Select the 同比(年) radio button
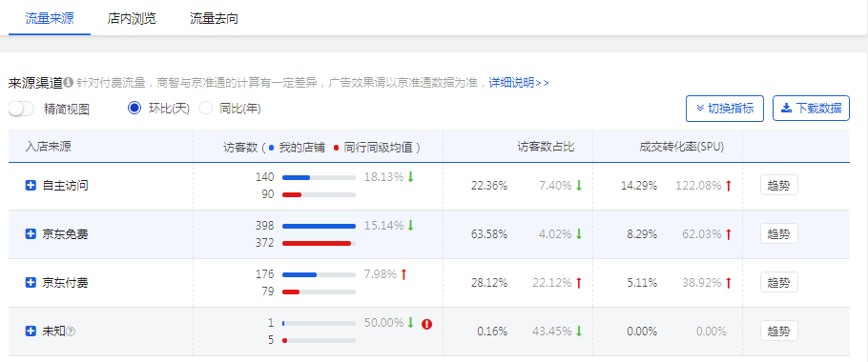Viewport: 868px width, 362px height. (x=205, y=108)
